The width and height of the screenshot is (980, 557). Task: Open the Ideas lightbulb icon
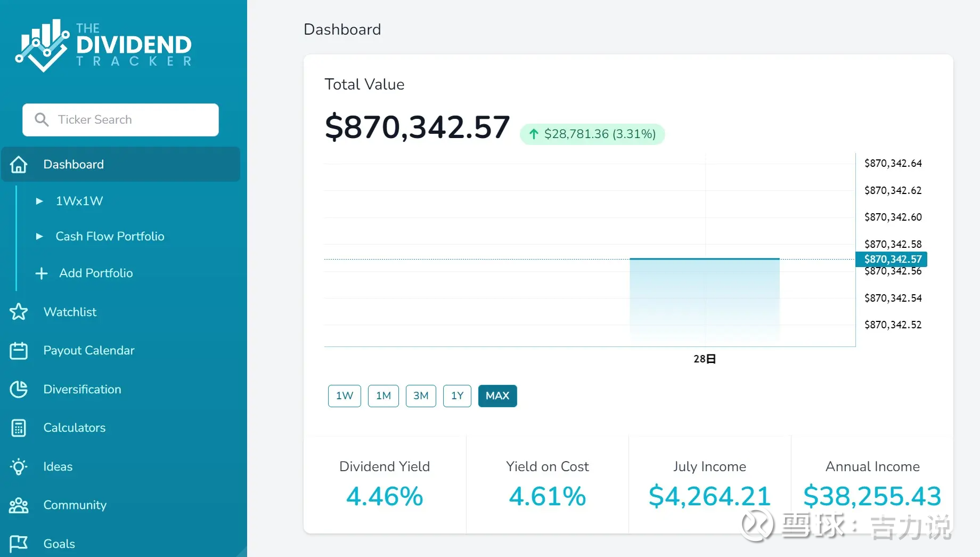coord(19,466)
